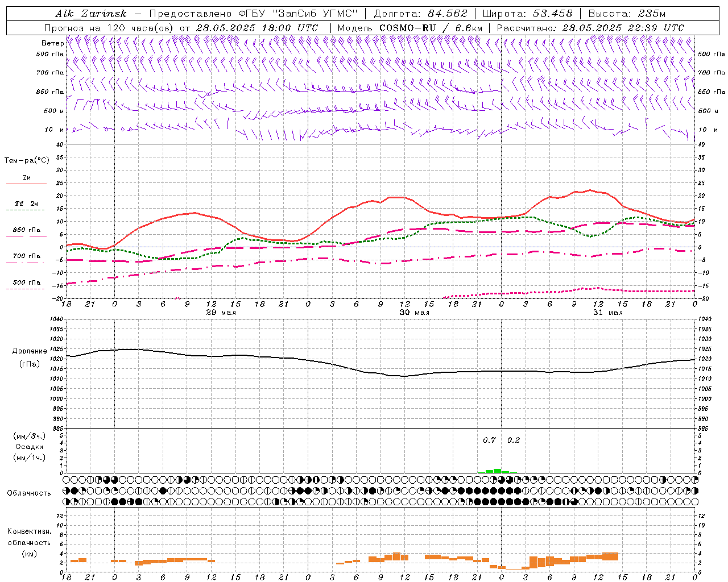Viewport: 728px width, 582px height.
Task: Click the Рассчитано: 28.05.2025 22:39 UTC timestamp
Action: [x=590, y=28]
